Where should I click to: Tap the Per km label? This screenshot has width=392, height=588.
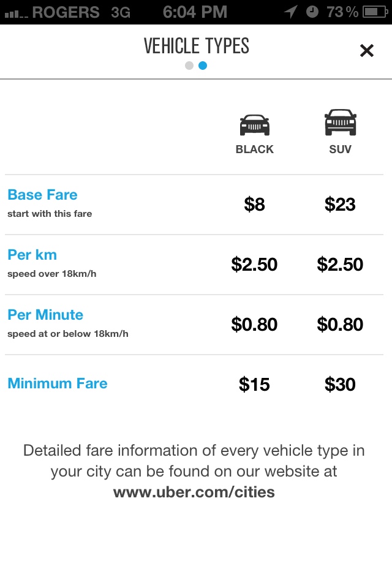(32, 255)
